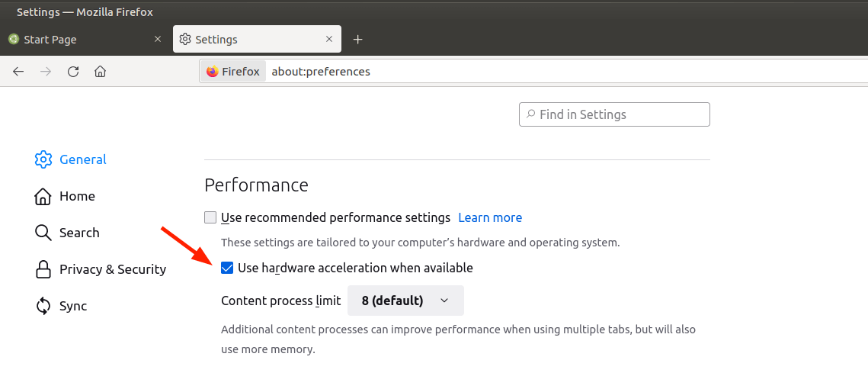Uncheck Use hardware acceleration when available

click(x=227, y=268)
